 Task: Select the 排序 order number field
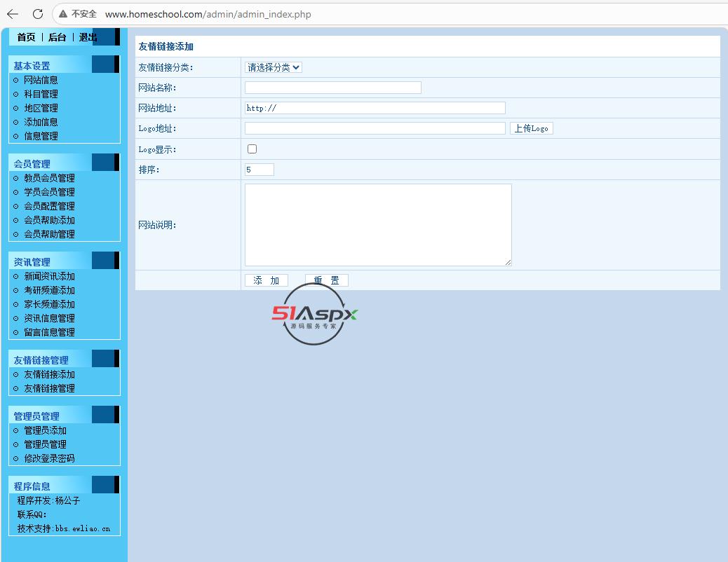(x=259, y=170)
